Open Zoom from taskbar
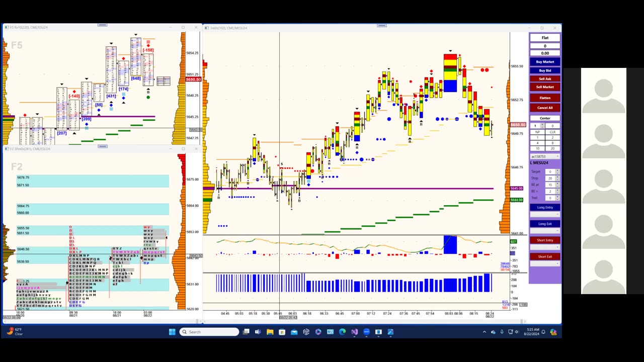 click(x=366, y=332)
